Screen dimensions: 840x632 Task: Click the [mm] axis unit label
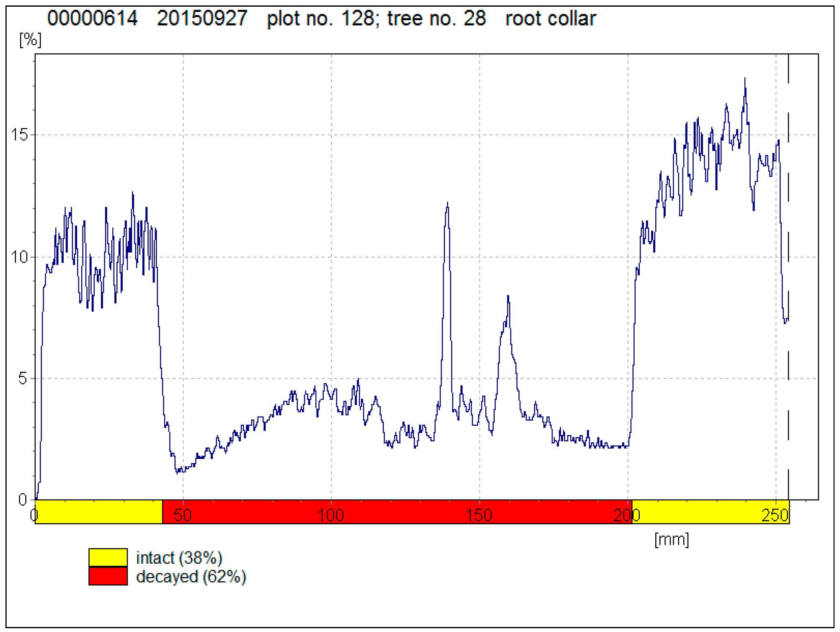click(x=672, y=539)
